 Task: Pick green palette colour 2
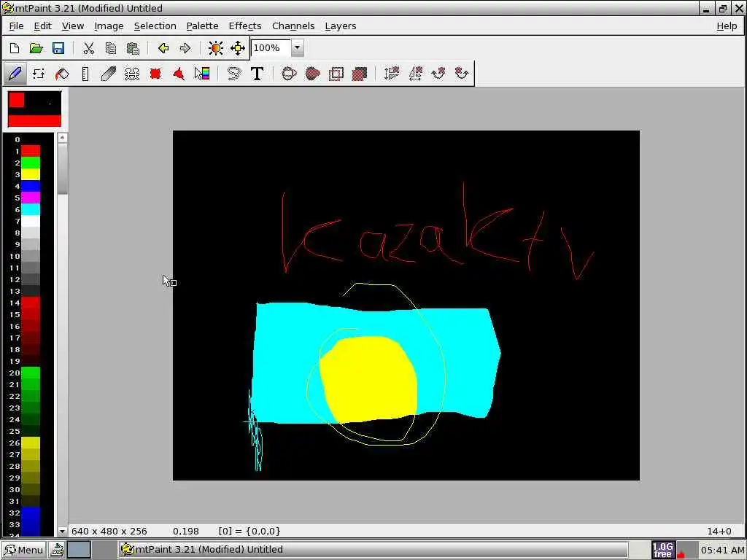[x=31, y=163]
